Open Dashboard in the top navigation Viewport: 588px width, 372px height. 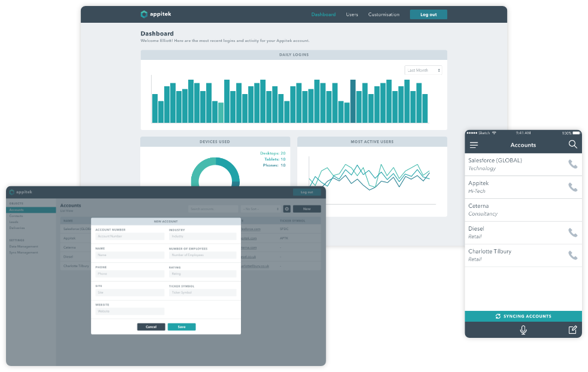click(323, 14)
